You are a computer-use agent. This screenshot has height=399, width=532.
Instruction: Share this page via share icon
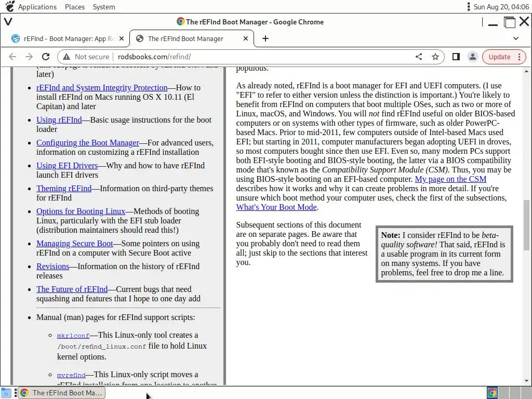[x=419, y=57]
